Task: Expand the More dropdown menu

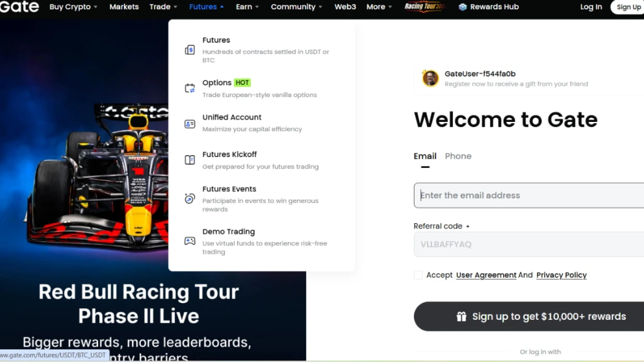Action: (x=379, y=7)
